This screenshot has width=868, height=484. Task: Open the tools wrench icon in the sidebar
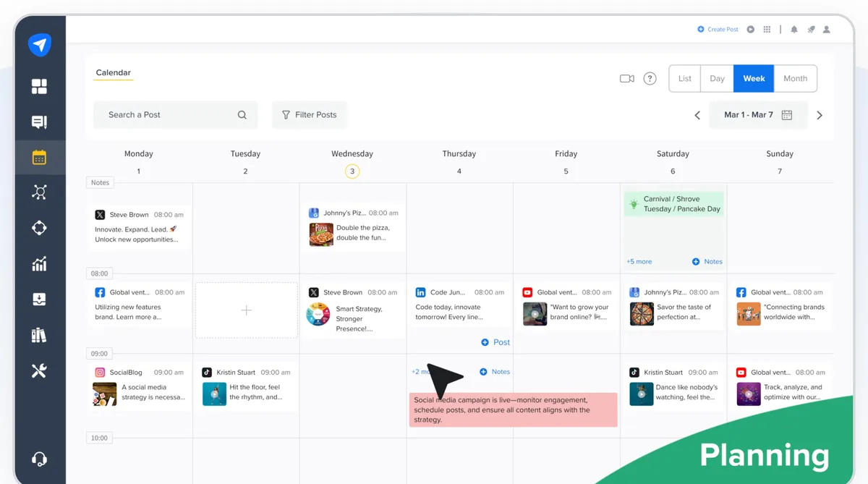coord(40,371)
